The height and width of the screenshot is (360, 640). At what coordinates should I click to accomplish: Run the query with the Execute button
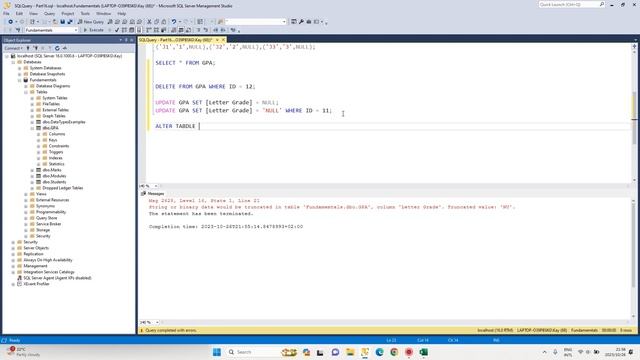pyautogui.click(x=93, y=30)
